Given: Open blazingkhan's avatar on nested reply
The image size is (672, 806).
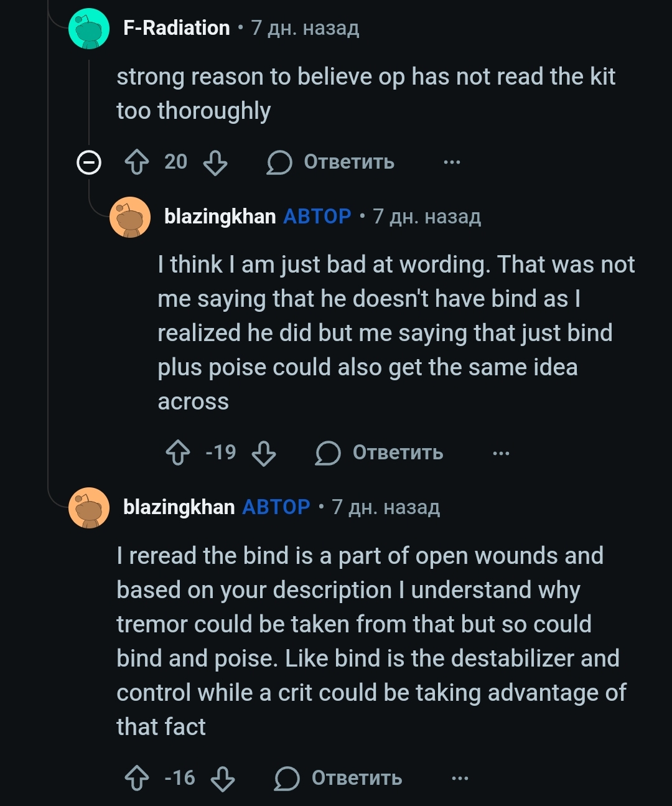Looking at the screenshot, I should [130, 217].
